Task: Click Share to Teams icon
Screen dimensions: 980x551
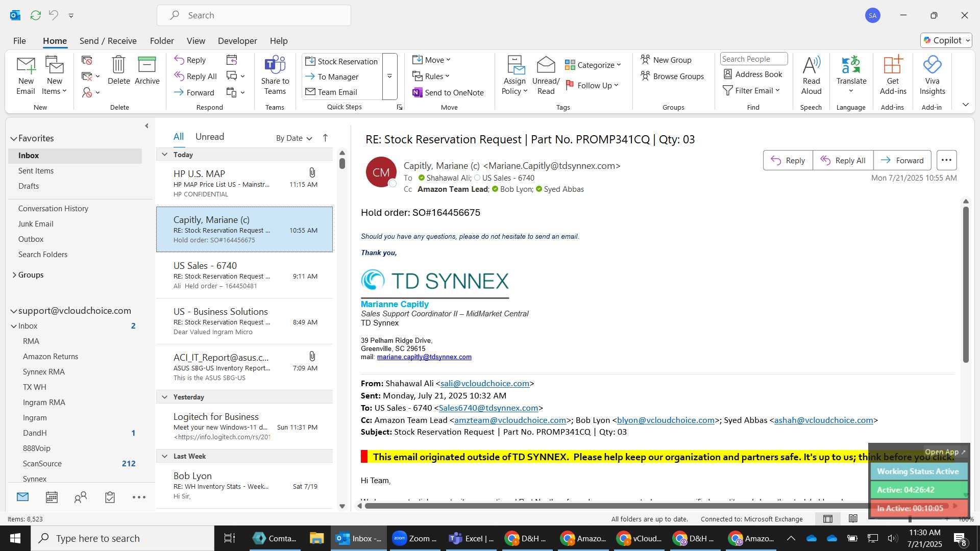Action: click(x=275, y=65)
